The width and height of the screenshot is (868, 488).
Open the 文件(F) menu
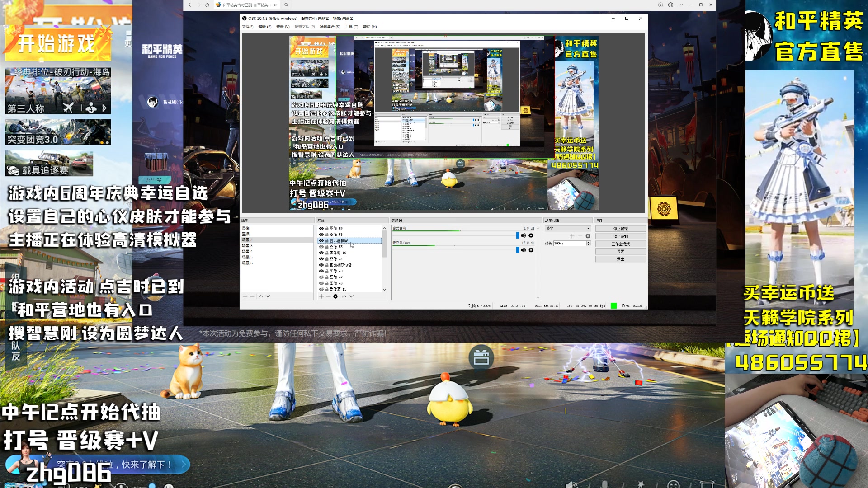coord(247,27)
